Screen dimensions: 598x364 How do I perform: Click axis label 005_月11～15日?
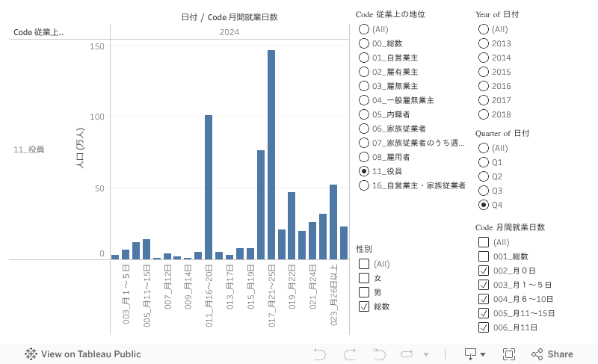tap(147, 296)
